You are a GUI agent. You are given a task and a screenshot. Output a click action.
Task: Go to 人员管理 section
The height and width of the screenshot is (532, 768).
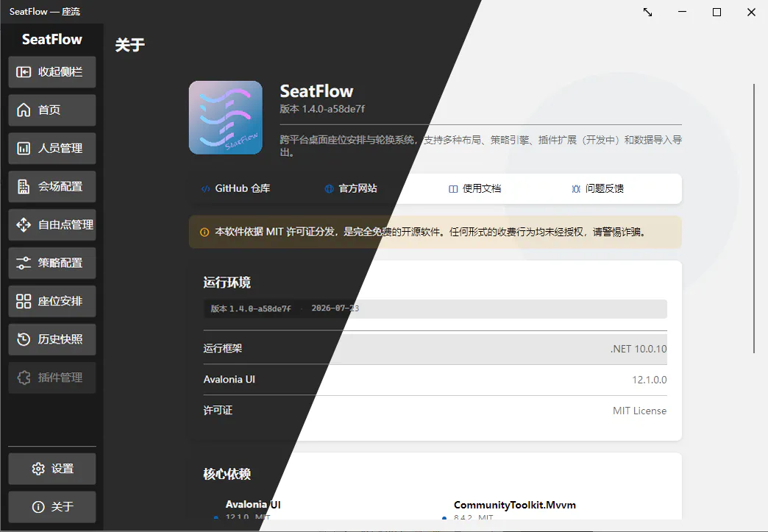52,149
